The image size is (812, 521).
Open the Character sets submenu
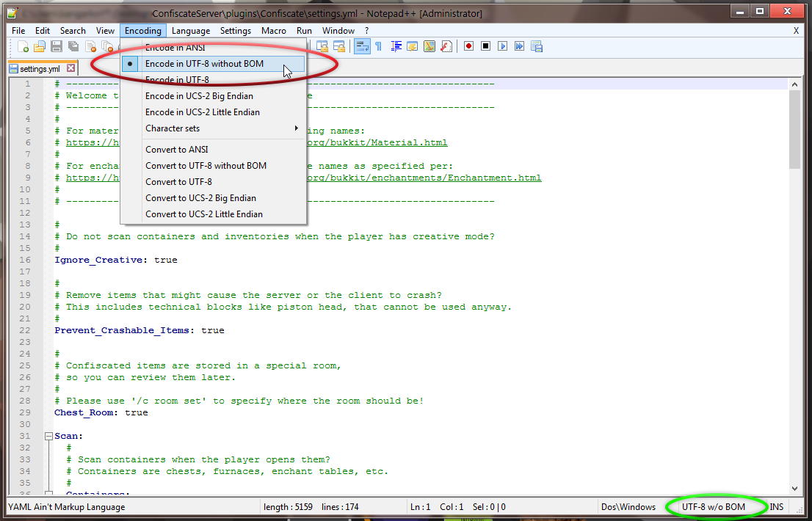pos(172,128)
